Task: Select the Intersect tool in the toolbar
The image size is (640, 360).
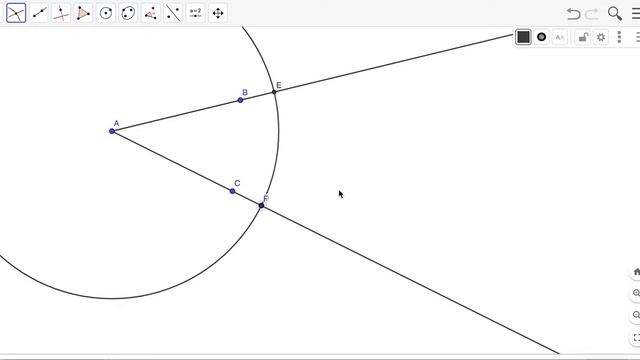Action: (x=16, y=13)
